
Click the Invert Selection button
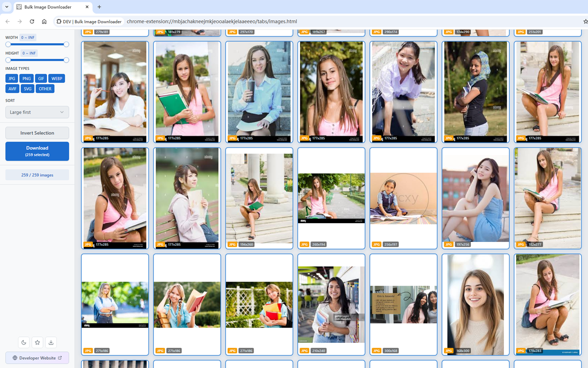(37, 133)
